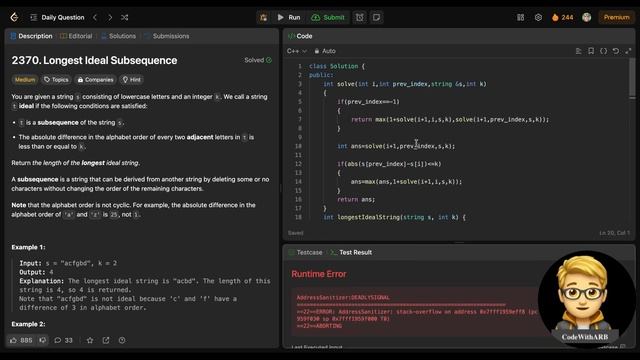640x360 pixels.
Task: Share the problem using share icon
Action: (106, 340)
